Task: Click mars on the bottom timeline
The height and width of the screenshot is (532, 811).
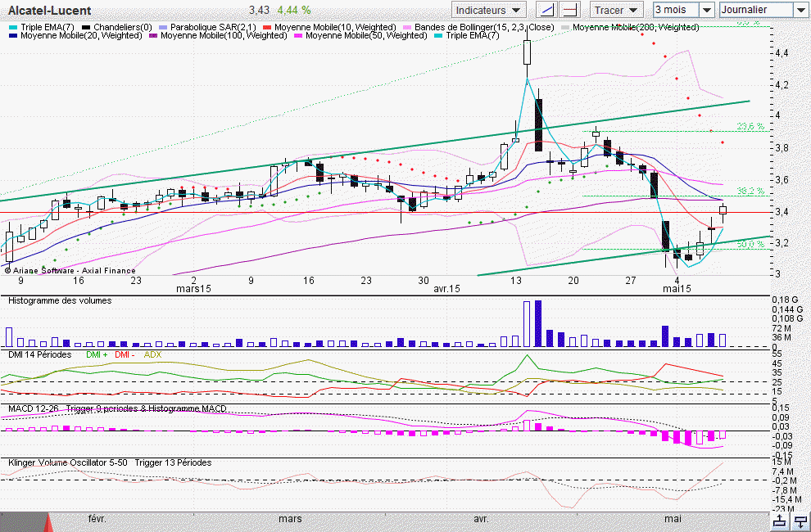Action: [x=290, y=519]
